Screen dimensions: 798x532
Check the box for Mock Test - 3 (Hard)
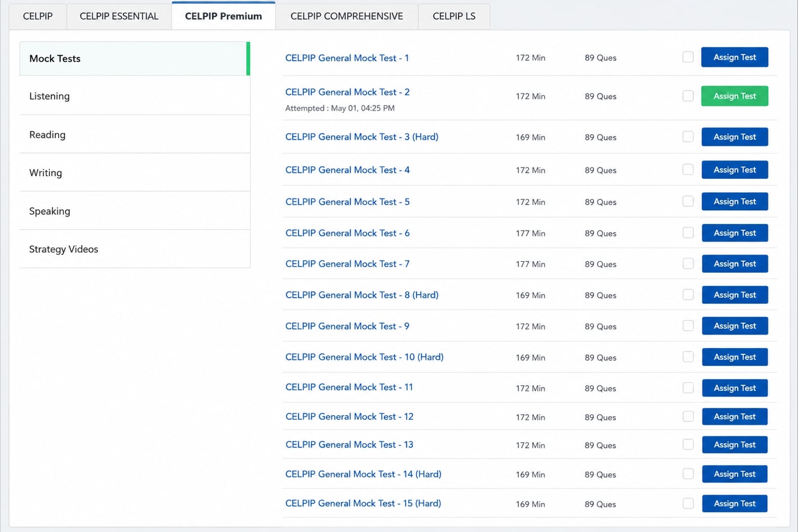pyautogui.click(x=688, y=137)
